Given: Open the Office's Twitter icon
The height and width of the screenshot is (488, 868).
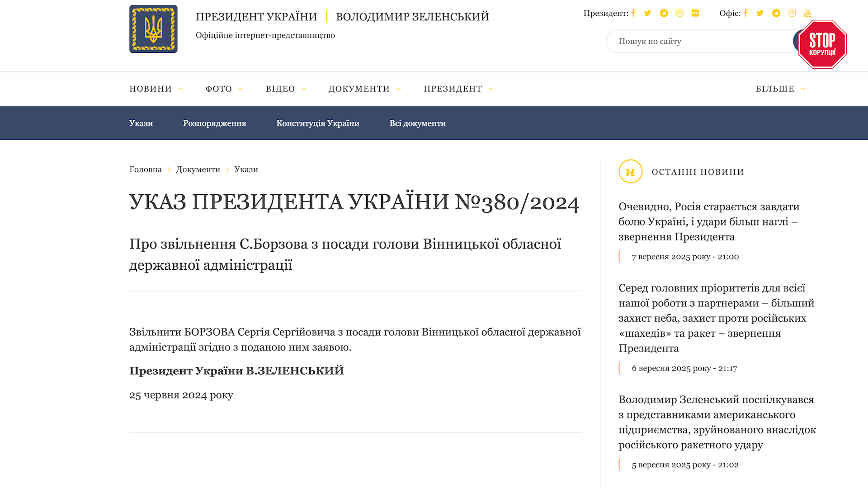Looking at the screenshot, I should (x=760, y=13).
